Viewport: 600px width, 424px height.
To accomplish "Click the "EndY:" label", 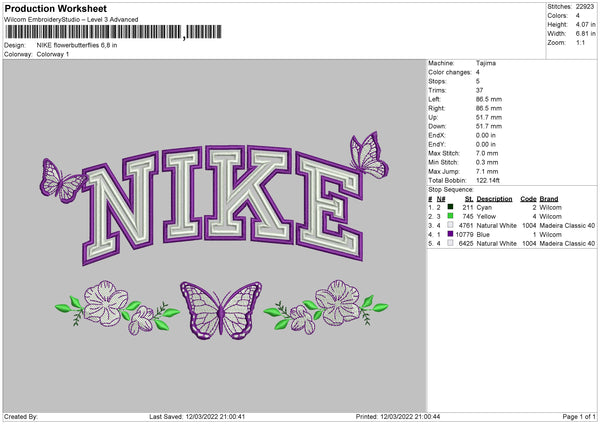I will point(437,144).
